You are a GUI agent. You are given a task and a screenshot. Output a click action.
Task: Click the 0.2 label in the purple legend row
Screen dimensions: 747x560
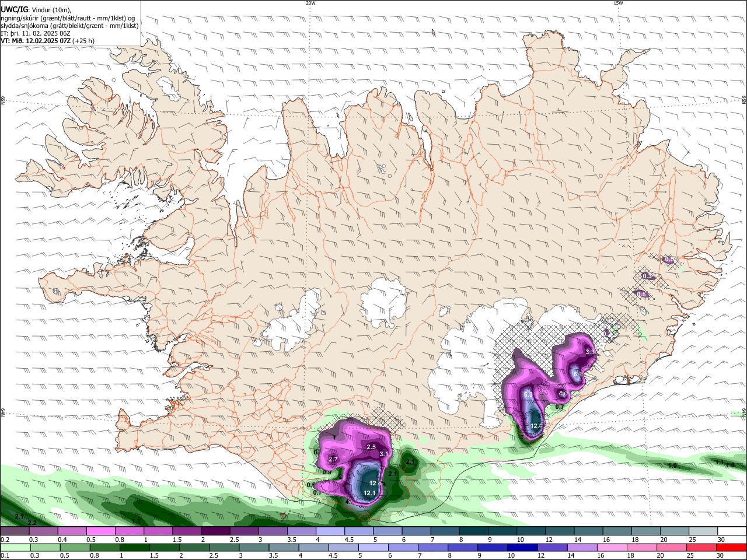[x=5, y=540]
